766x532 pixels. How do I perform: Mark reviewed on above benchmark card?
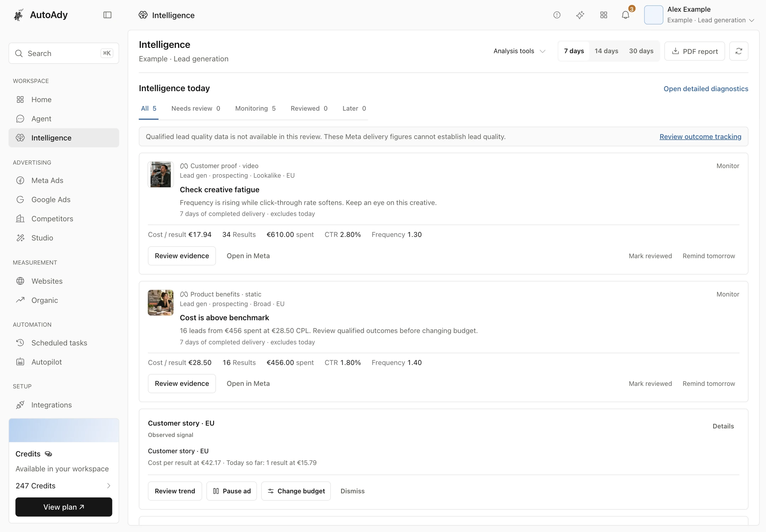tap(650, 383)
